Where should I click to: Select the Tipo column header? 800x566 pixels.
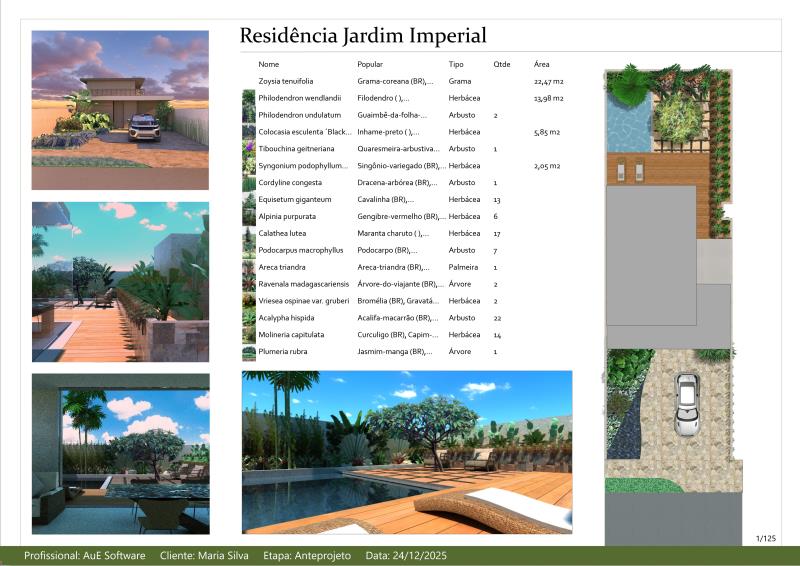456,64
